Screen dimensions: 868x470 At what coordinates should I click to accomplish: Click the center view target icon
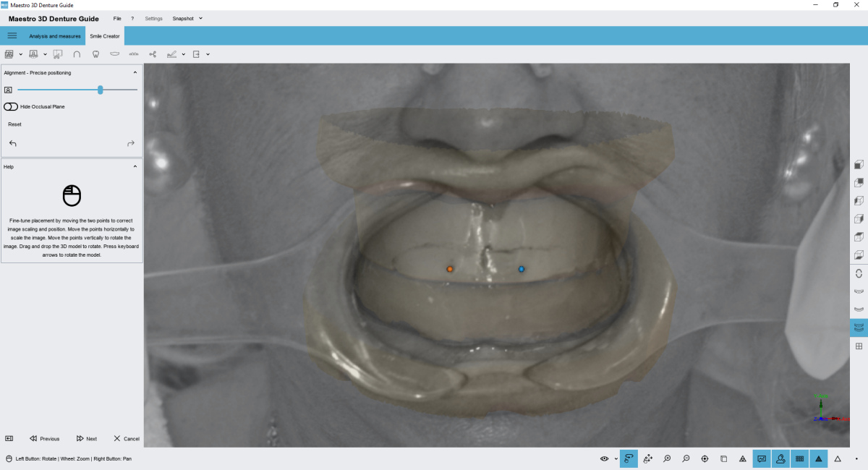pos(705,458)
